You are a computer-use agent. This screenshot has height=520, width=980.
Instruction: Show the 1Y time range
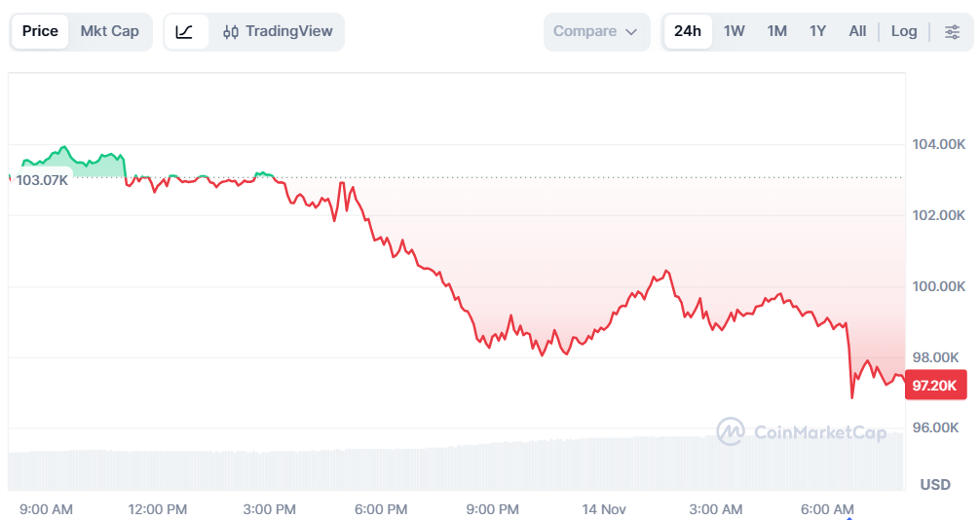coord(817,31)
